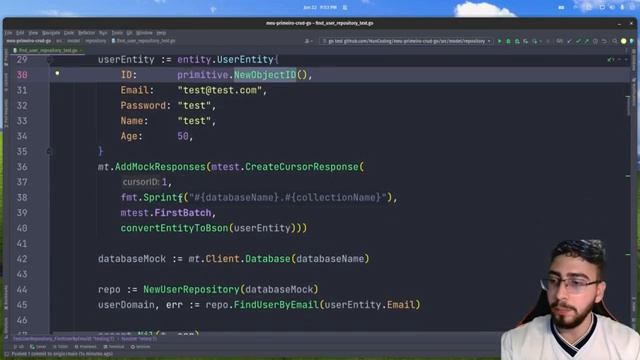Click the bottom breadcrumb TestUserRepository_FindUserByEmail
The width and height of the screenshot is (640, 360).
tap(64, 339)
